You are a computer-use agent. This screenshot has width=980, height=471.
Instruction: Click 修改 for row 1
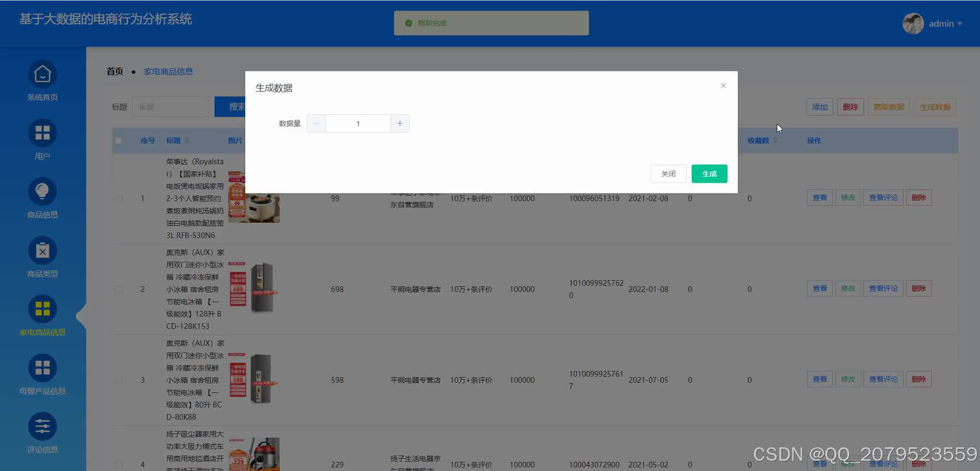click(x=848, y=198)
